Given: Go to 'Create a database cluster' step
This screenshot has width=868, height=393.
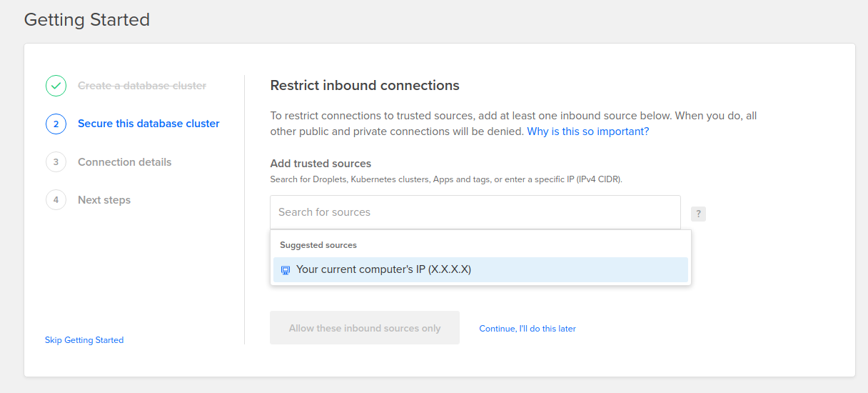Looking at the screenshot, I should [x=141, y=86].
